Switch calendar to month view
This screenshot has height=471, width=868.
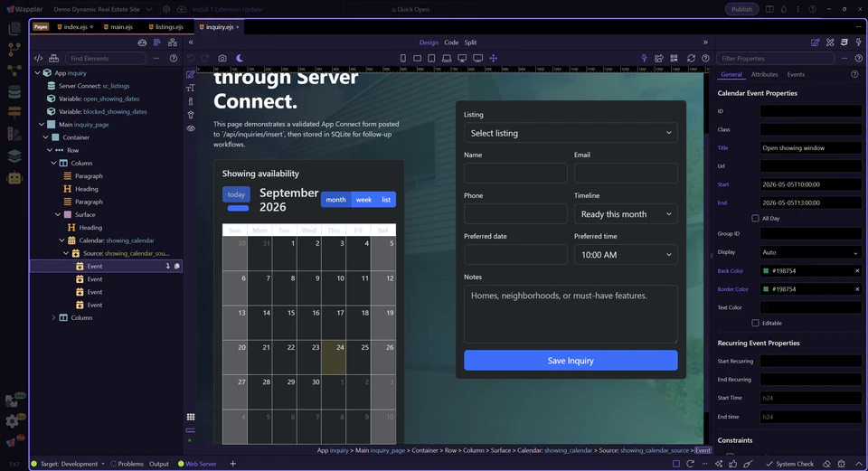336,200
